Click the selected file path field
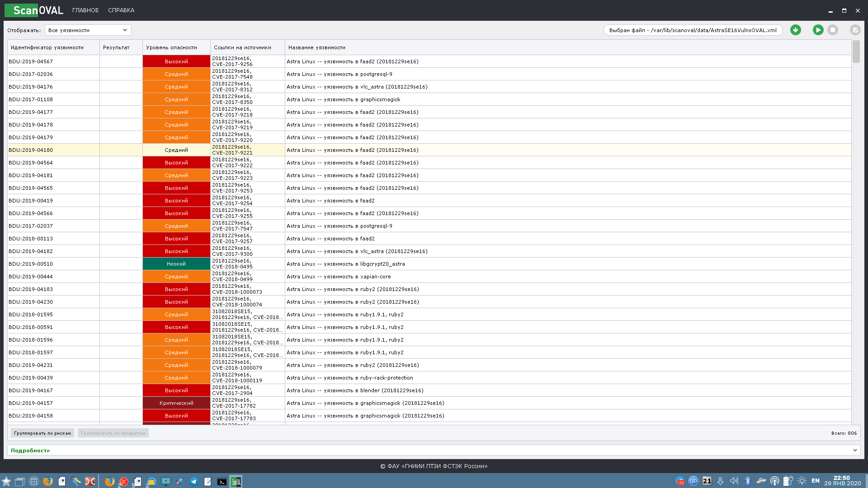The image size is (868, 488). click(693, 30)
